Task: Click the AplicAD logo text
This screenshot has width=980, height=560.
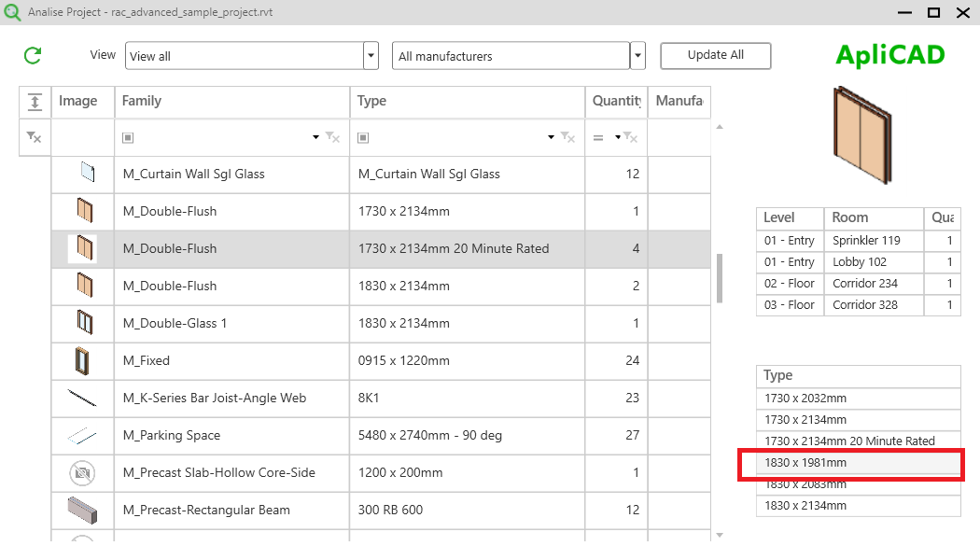Action: coord(889,55)
